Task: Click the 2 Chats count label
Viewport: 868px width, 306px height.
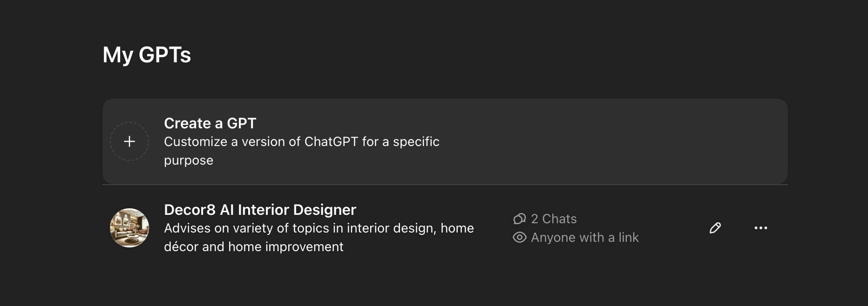Action: pyautogui.click(x=554, y=219)
